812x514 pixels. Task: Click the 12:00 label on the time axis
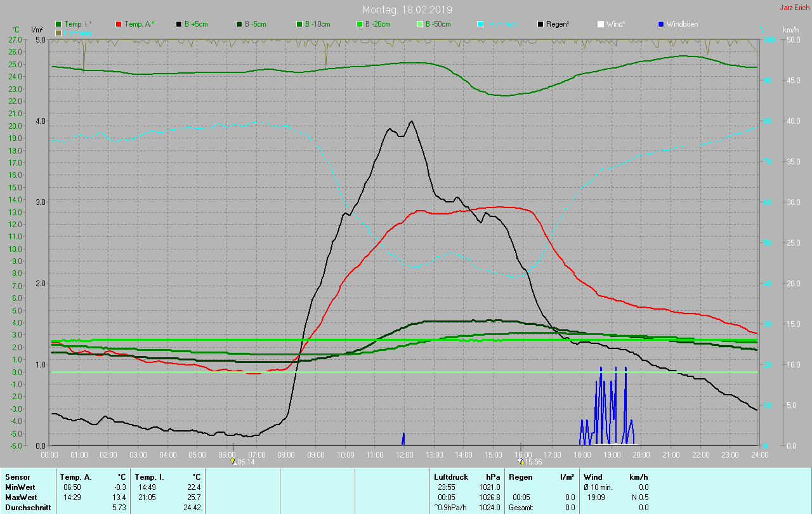coord(404,454)
